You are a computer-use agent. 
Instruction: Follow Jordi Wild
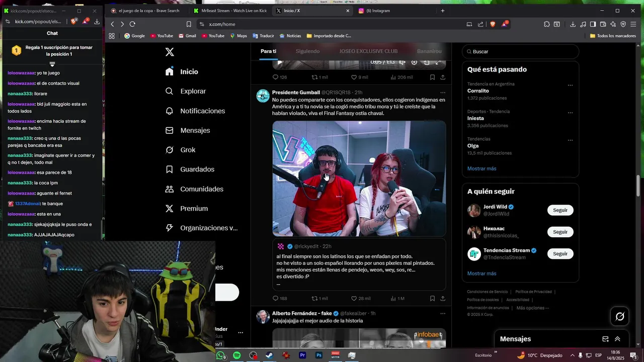point(560,210)
